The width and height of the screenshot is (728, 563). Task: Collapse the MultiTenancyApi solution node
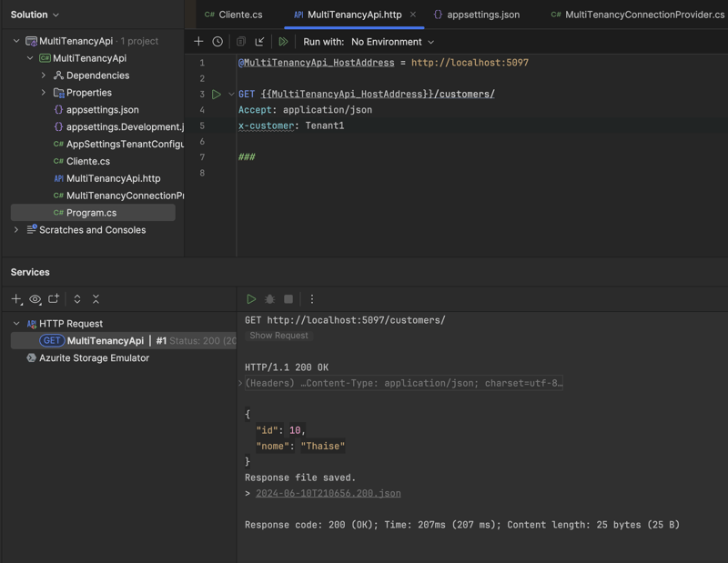click(x=18, y=41)
